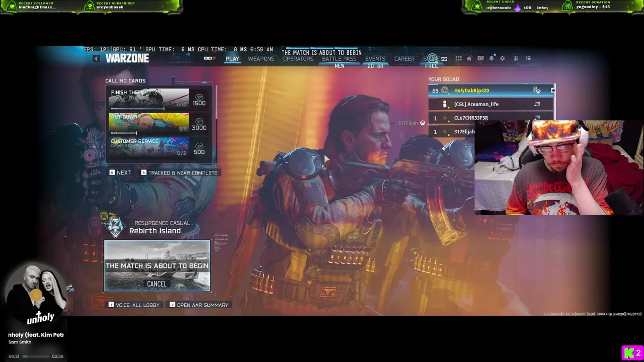
Task: Click NEXT under calling cards
Action: click(120, 172)
